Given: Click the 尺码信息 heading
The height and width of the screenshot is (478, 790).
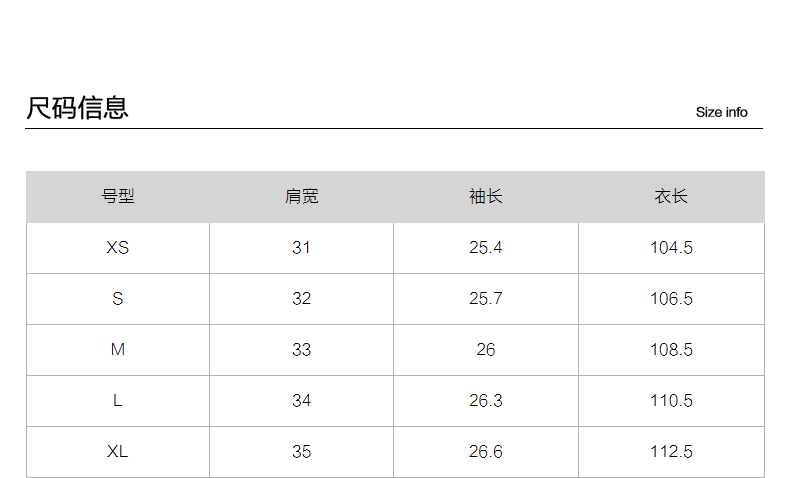Looking at the screenshot, I should pos(78,108).
